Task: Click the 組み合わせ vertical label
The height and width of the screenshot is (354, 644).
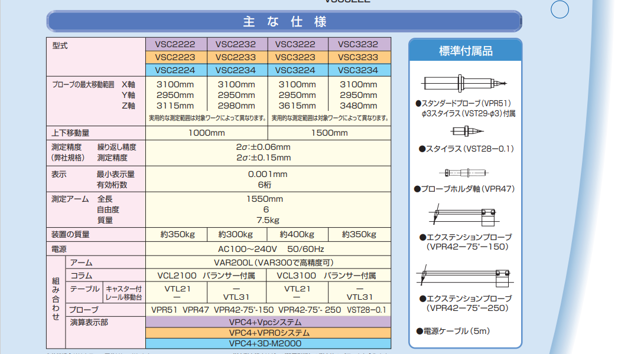Action: pyautogui.click(x=56, y=299)
